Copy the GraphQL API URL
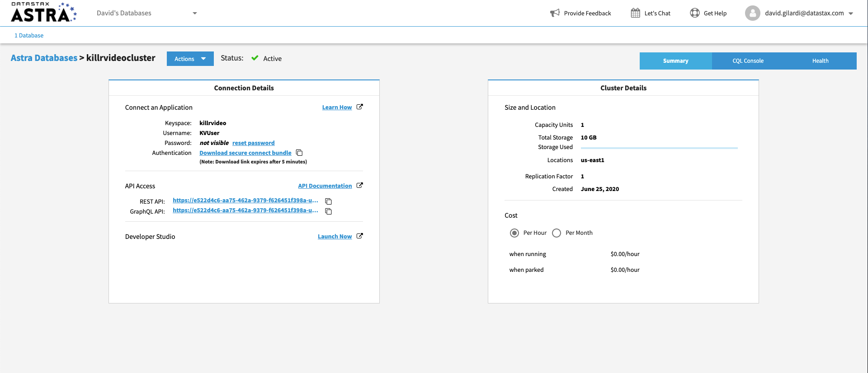The image size is (868, 373). (x=329, y=211)
